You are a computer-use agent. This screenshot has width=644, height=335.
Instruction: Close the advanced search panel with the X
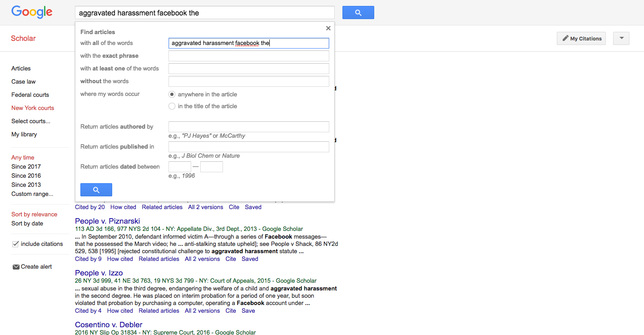pyautogui.click(x=328, y=28)
